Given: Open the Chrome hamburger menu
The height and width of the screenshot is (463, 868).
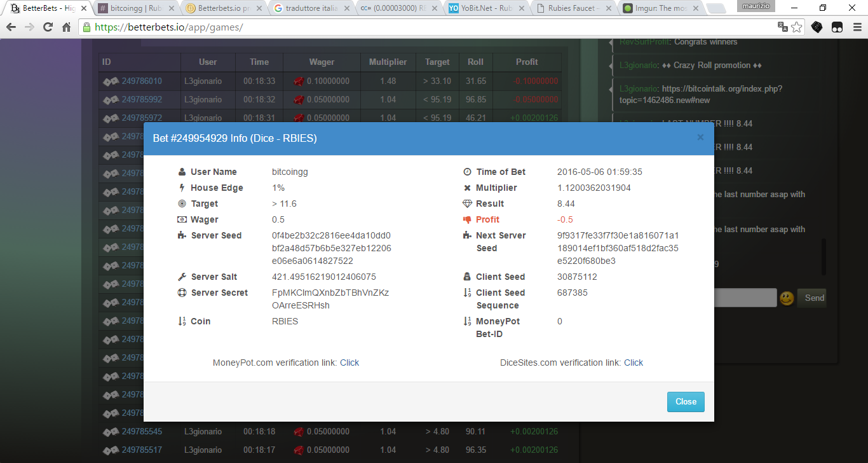Looking at the screenshot, I should [856, 27].
